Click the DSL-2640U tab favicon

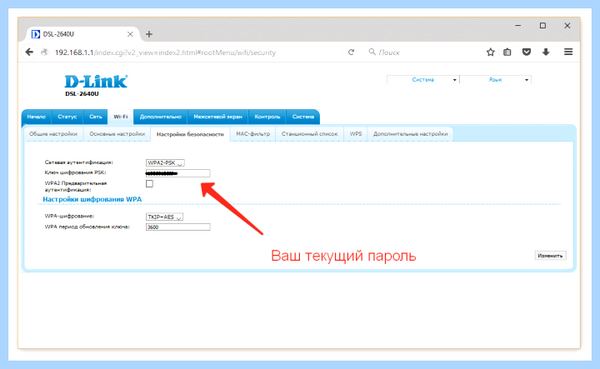click(36, 34)
